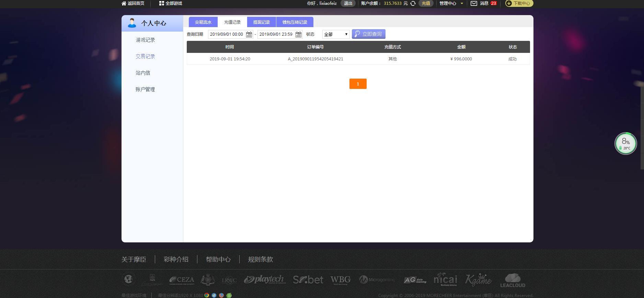Click the home icon beside 返回首页
Screen dimensions: 644x298
[x=124, y=3]
